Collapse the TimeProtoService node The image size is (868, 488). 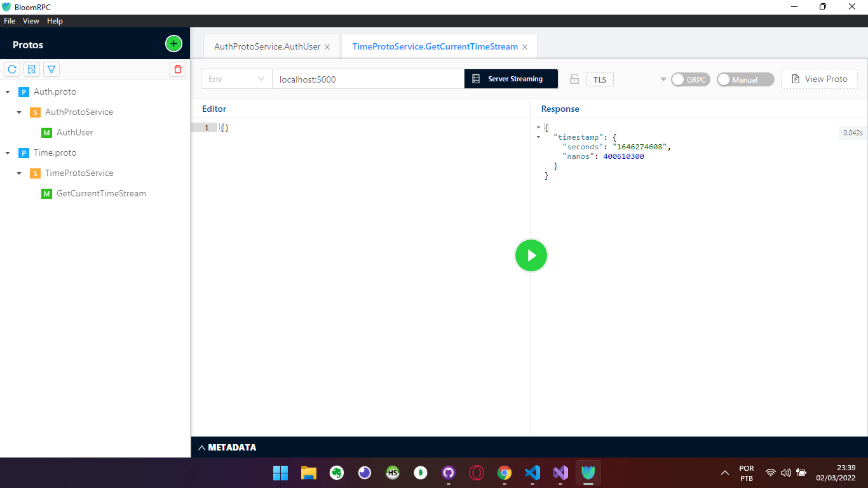[x=19, y=173]
